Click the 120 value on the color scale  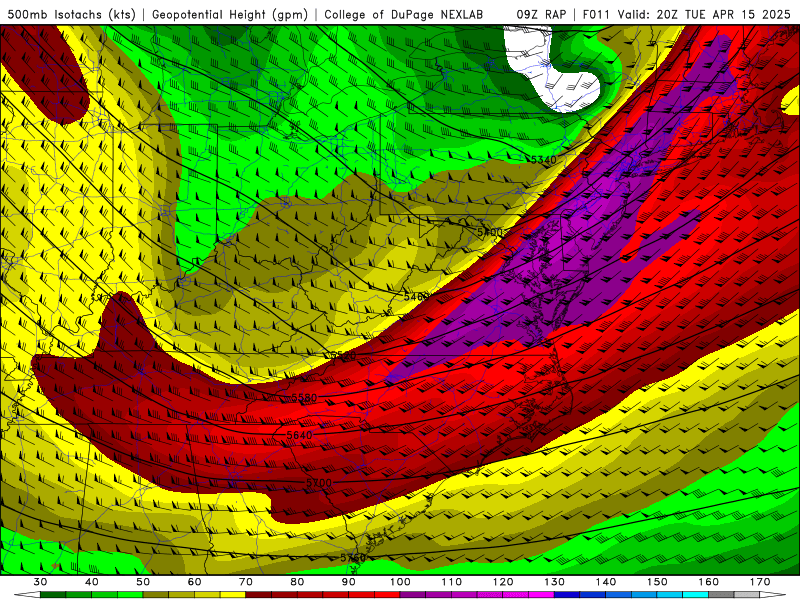(503, 582)
